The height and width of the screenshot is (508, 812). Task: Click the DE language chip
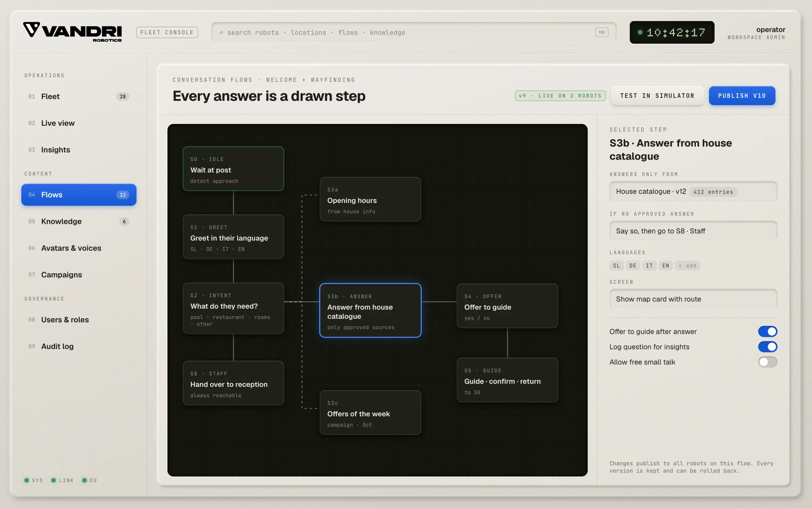coord(633,266)
